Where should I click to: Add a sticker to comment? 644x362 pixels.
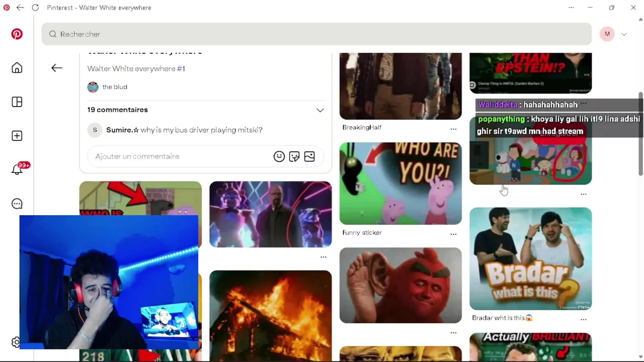coord(294,156)
